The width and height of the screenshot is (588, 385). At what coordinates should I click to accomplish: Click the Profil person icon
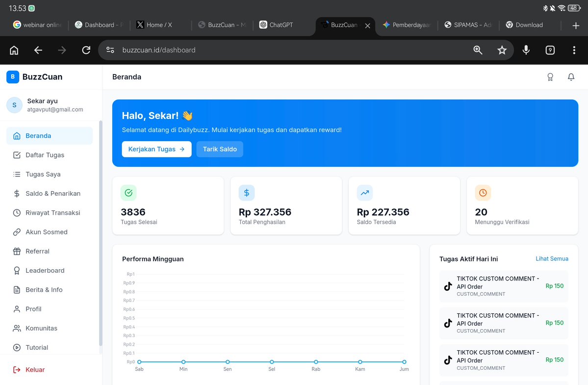pyautogui.click(x=17, y=309)
